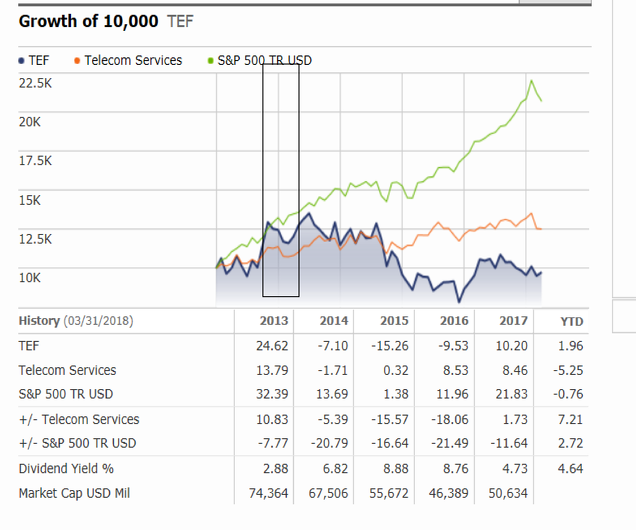The width and height of the screenshot is (636, 530).
Task: Select the TEF legend label
Action: 39,61
